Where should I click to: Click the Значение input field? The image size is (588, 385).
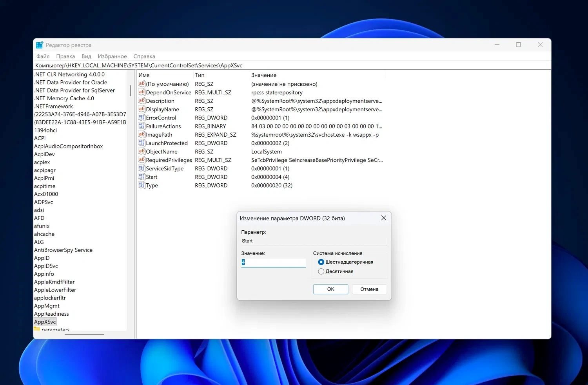[273, 262]
